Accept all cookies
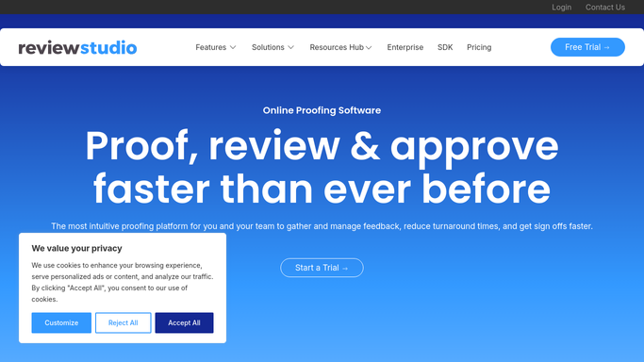Viewport: 644px width, 362px height. click(x=184, y=322)
